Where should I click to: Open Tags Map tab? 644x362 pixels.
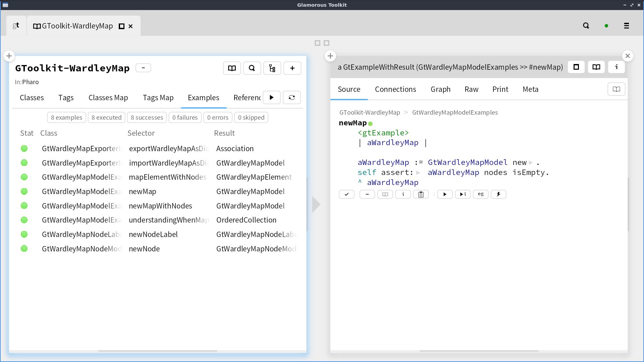[158, 98]
